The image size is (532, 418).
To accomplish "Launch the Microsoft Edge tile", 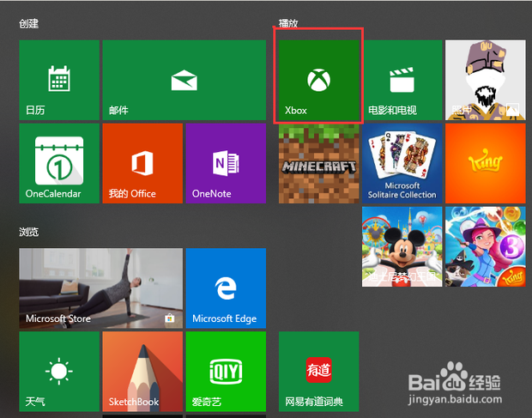I will (x=226, y=288).
